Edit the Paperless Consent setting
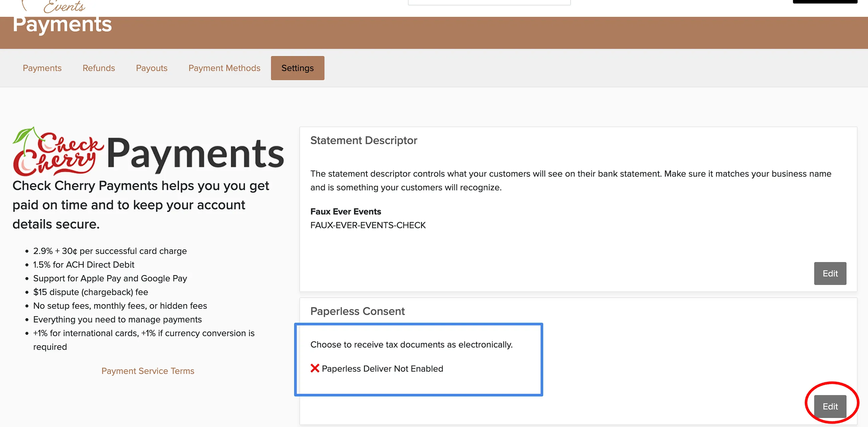 point(830,406)
